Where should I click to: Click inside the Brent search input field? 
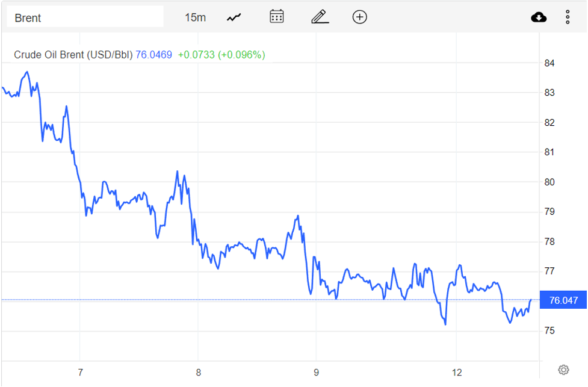84,16
